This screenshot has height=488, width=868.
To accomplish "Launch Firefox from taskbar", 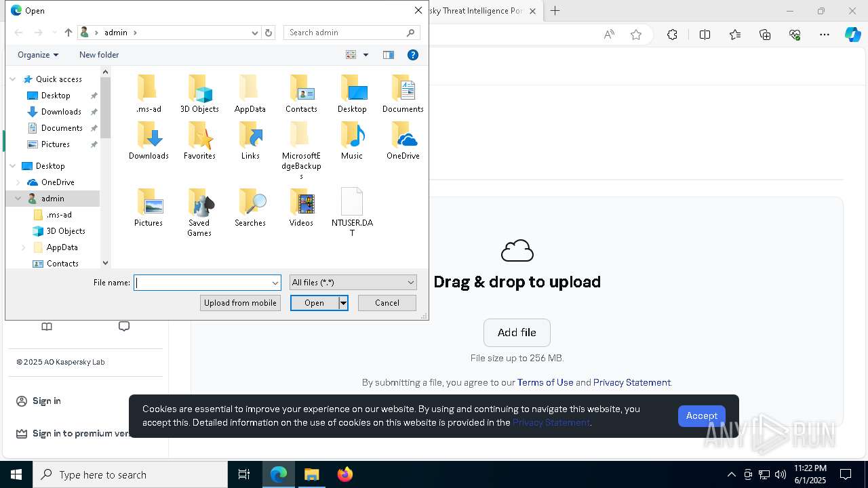I will coord(345,474).
